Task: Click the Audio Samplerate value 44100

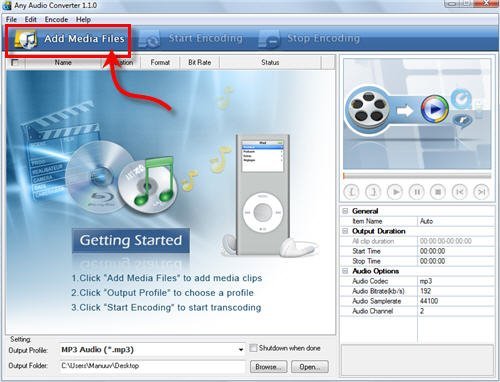Action: pos(456,301)
